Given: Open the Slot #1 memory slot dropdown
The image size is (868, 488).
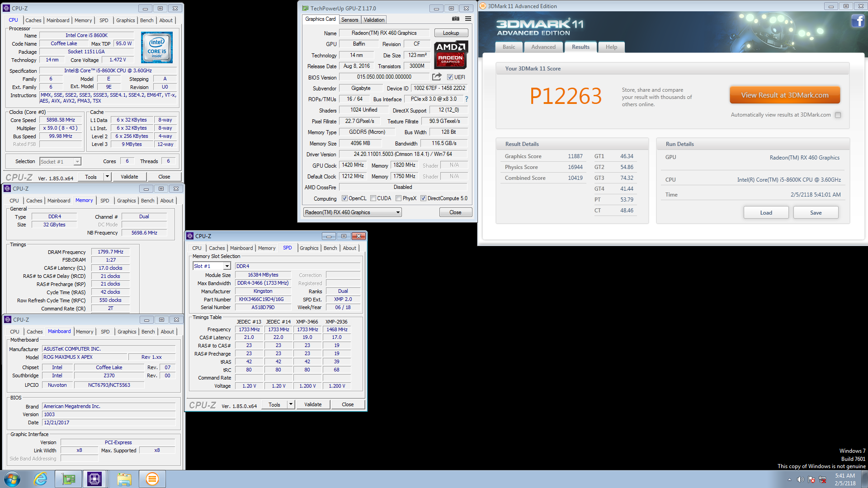Looking at the screenshot, I should coord(227,266).
